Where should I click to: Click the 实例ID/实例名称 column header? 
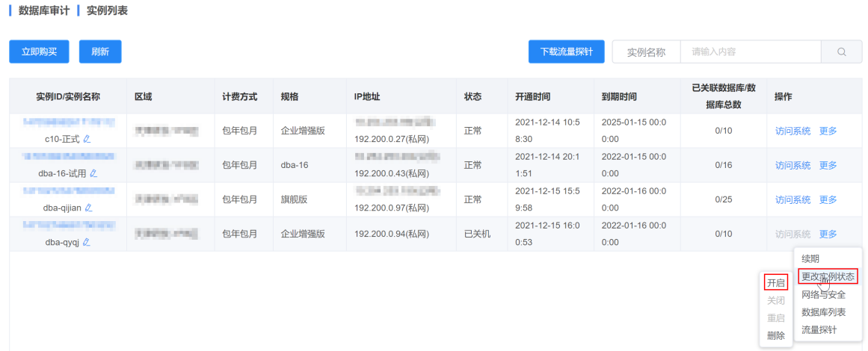pos(68,97)
